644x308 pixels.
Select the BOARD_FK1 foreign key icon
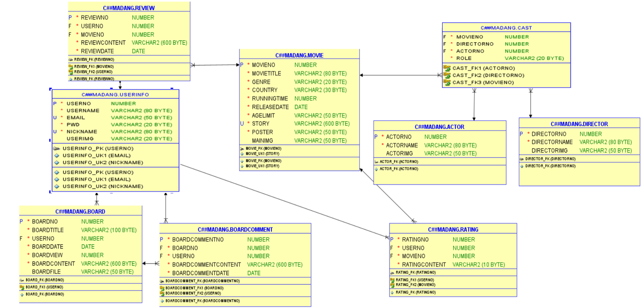point(22,287)
